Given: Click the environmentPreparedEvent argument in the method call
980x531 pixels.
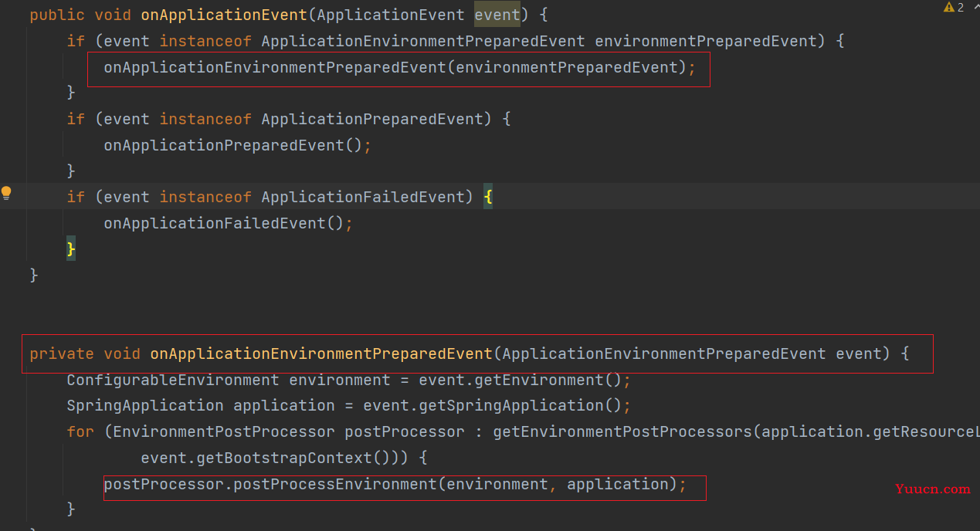Looking at the screenshot, I should (567, 67).
